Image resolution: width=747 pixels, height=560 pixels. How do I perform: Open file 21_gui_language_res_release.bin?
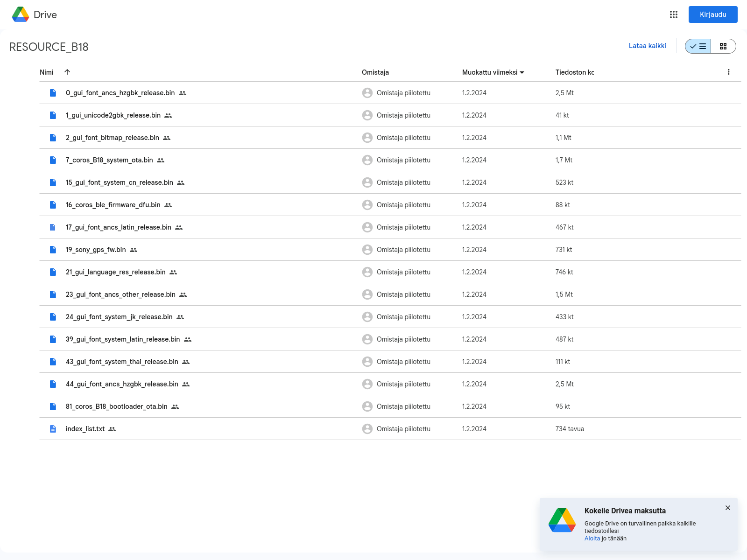tap(116, 272)
